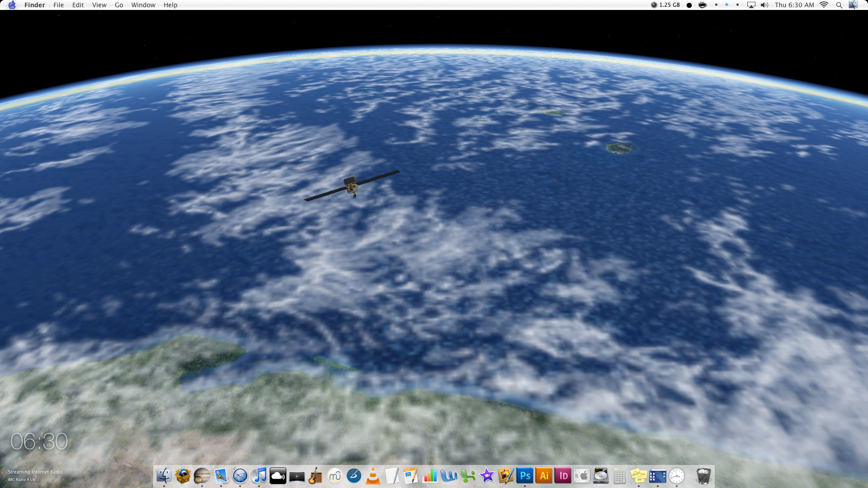
Task: Launch Photoshop from the Dock
Action: [525, 476]
